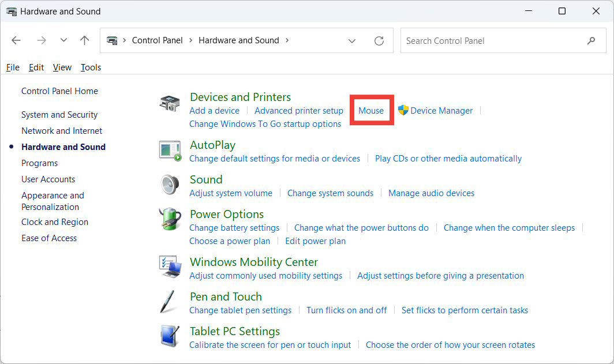The image size is (614, 364).
Task: Click the Tablet PC Settings icon
Action: tap(170, 337)
